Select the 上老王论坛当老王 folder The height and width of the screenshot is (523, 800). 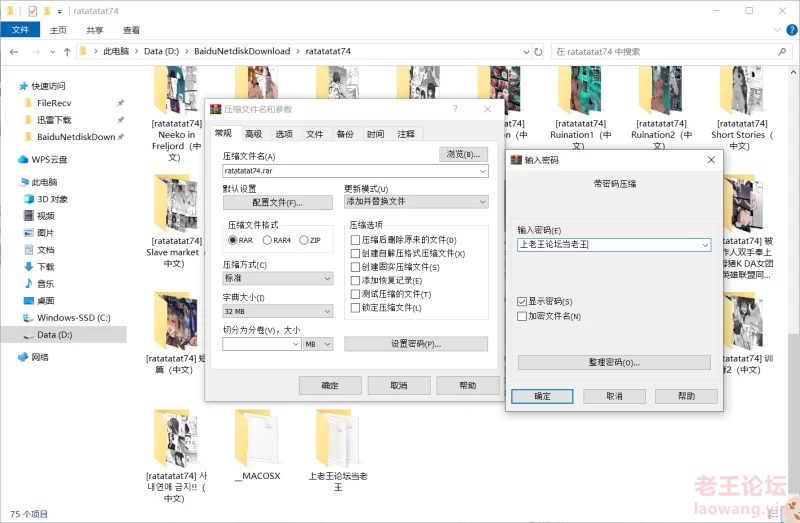tap(338, 451)
